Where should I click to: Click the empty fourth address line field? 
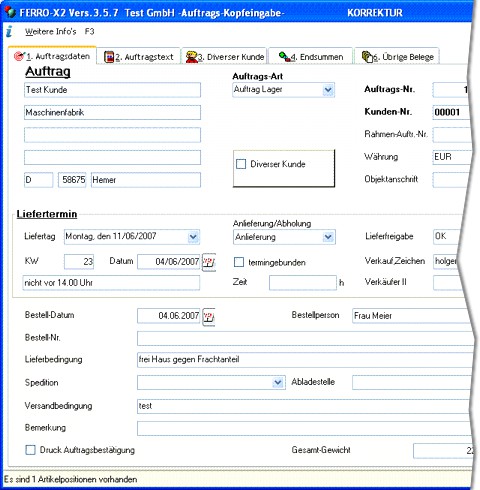tap(112, 157)
